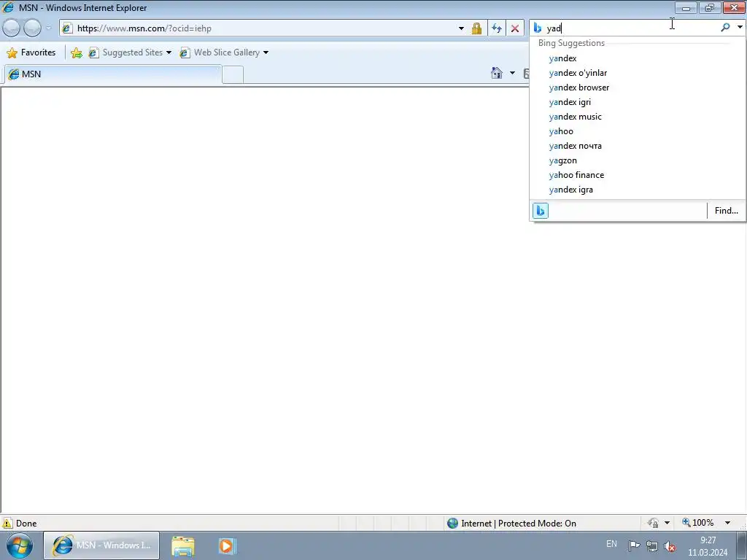Click the muted volume tray icon
This screenshot has height=560, width=747.
pos(670,546)
